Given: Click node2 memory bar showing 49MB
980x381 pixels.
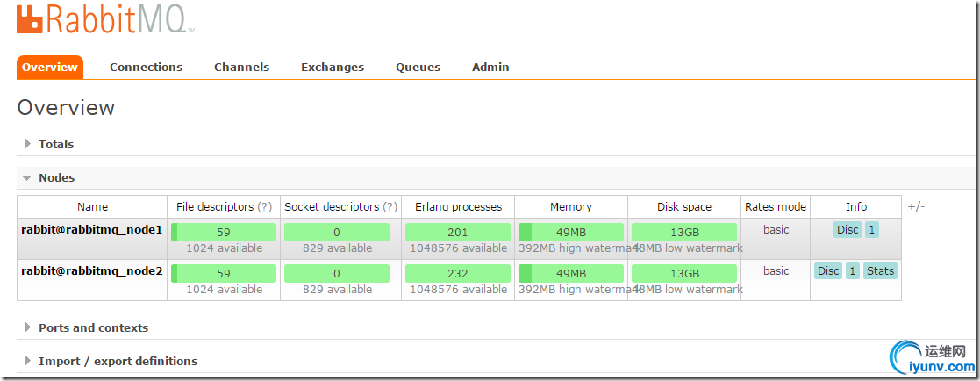Looking at the screenshot, I should [571, 273].
